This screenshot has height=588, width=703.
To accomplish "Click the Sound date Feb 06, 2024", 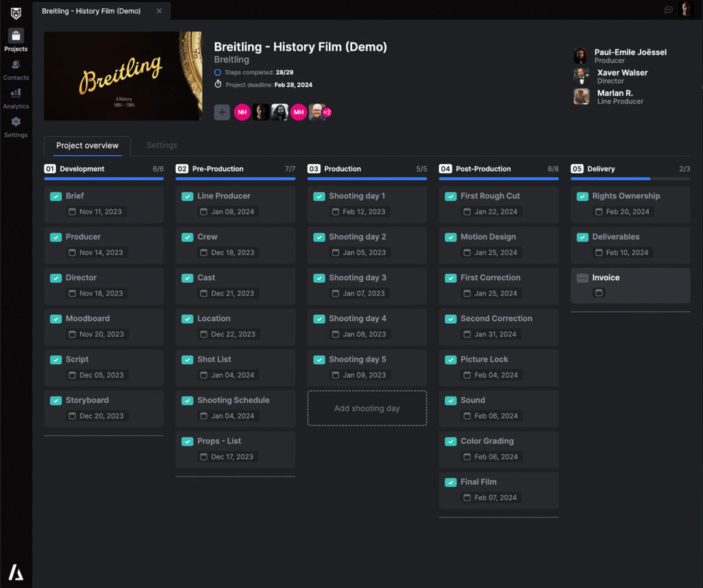I will [x=496, y=416].
